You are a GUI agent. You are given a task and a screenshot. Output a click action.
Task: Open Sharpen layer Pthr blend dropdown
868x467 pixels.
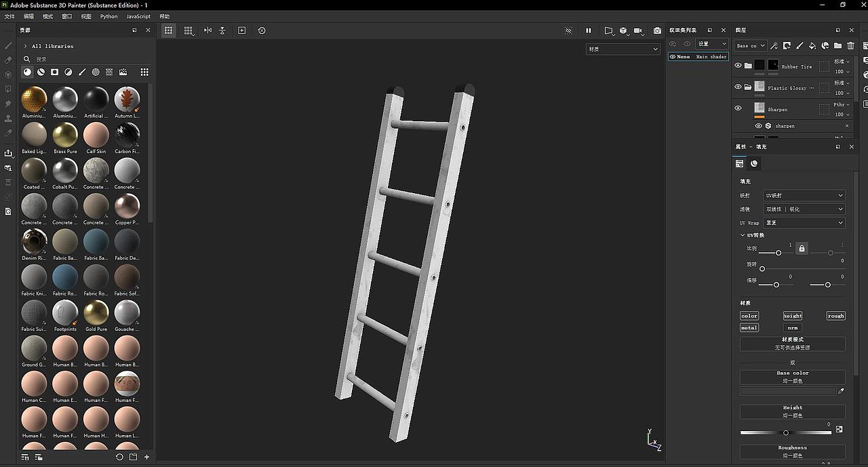pos(842,104)
